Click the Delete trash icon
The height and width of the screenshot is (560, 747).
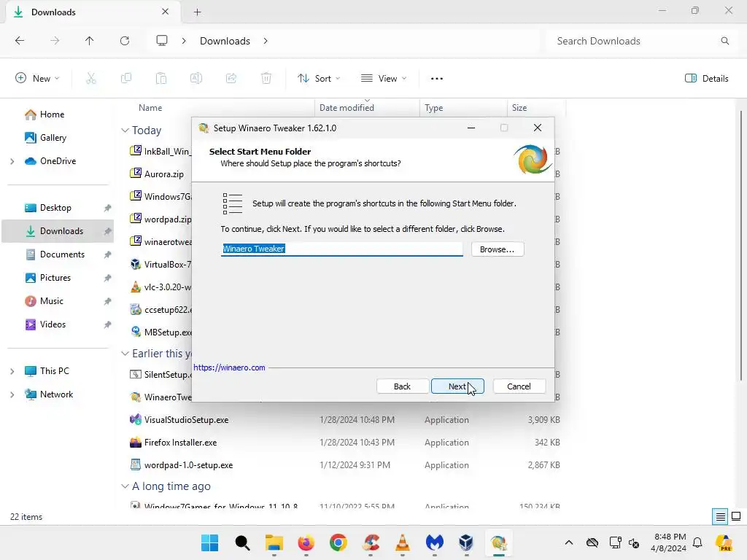266,79
